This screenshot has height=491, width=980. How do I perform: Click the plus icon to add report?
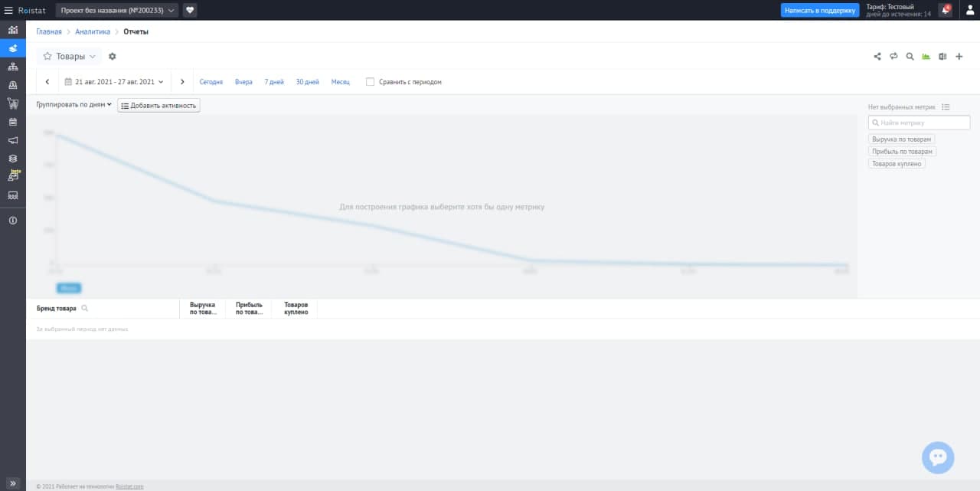[x=959, y=56]
